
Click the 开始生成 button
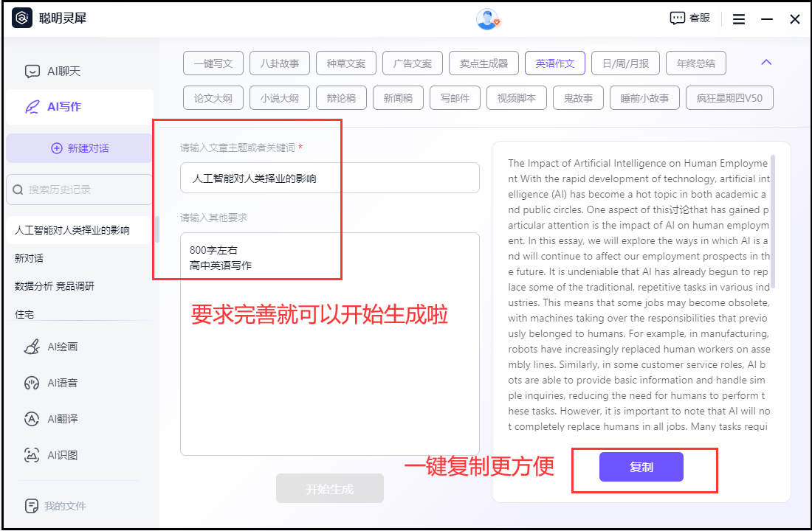(x=330, y=488)
